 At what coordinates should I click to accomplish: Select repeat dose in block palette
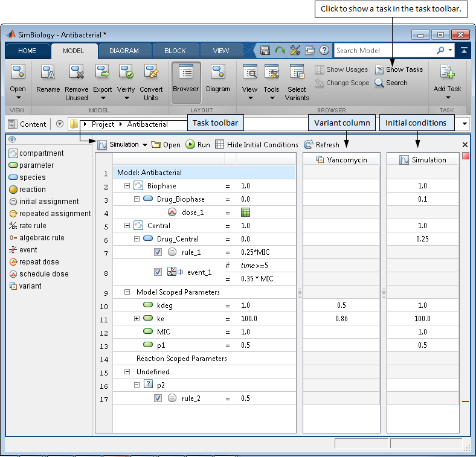click(34, 262)
